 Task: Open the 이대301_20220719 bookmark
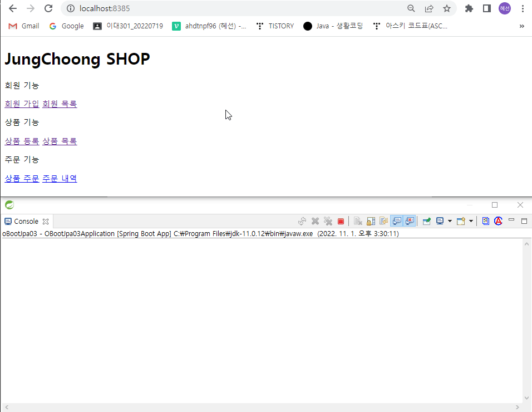(x=128, y=26)
